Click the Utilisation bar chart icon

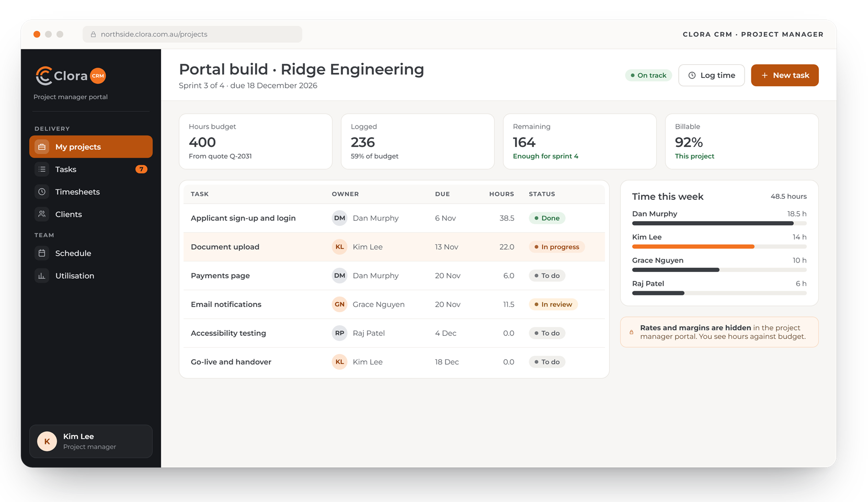click(42, 276)
